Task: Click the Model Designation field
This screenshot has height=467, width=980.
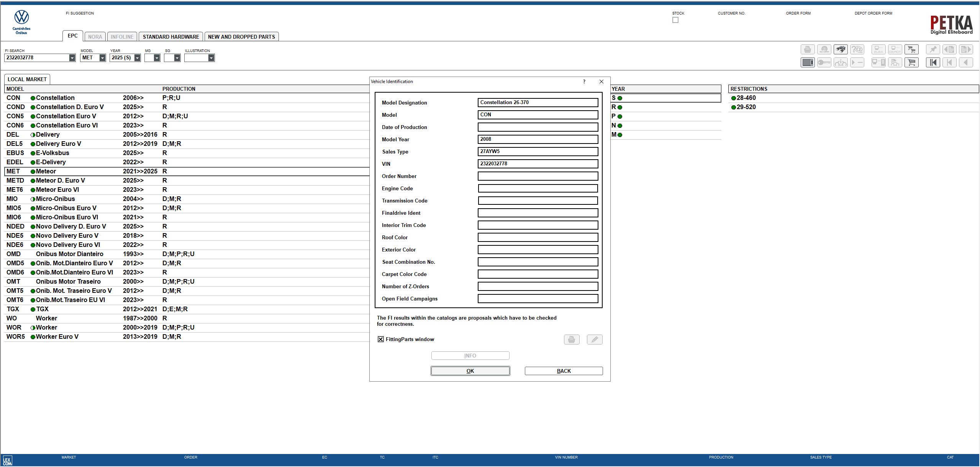Action: coord(538,103)
